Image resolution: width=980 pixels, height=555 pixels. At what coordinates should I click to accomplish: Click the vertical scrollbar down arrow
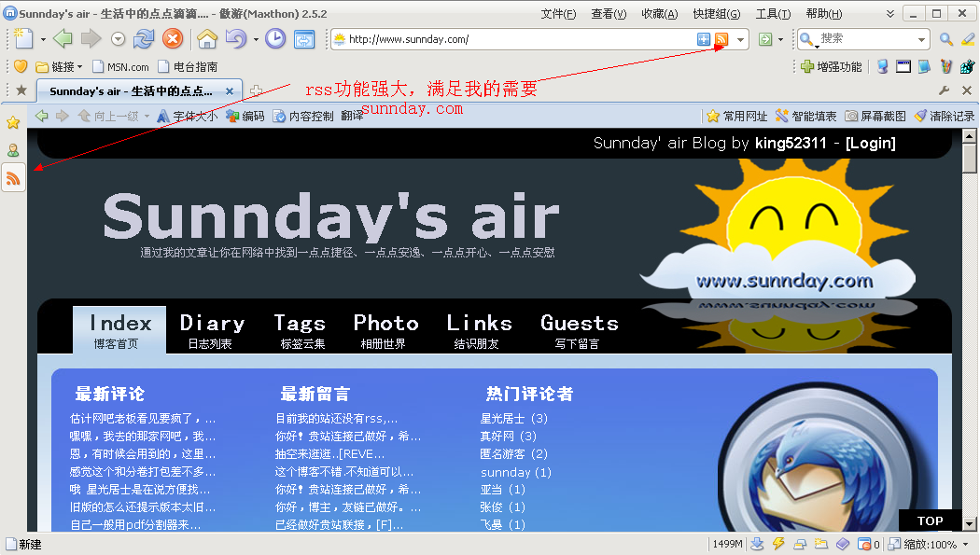click(970, 524)
